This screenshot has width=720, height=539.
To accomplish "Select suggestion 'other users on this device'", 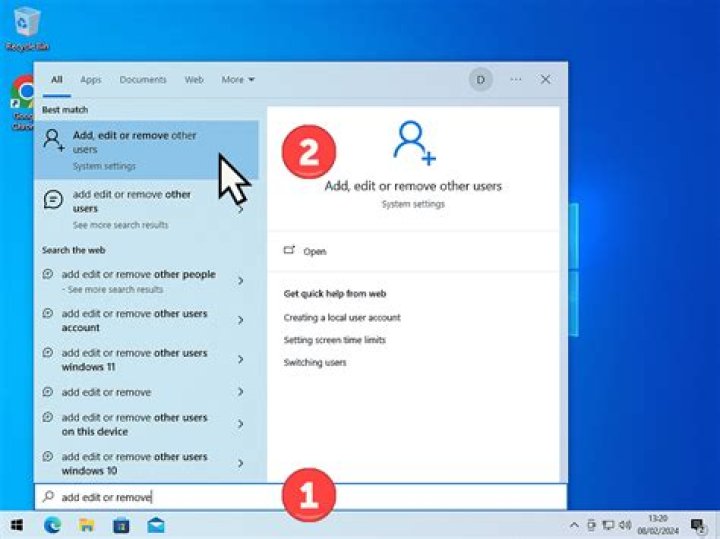I will [135, 425].
